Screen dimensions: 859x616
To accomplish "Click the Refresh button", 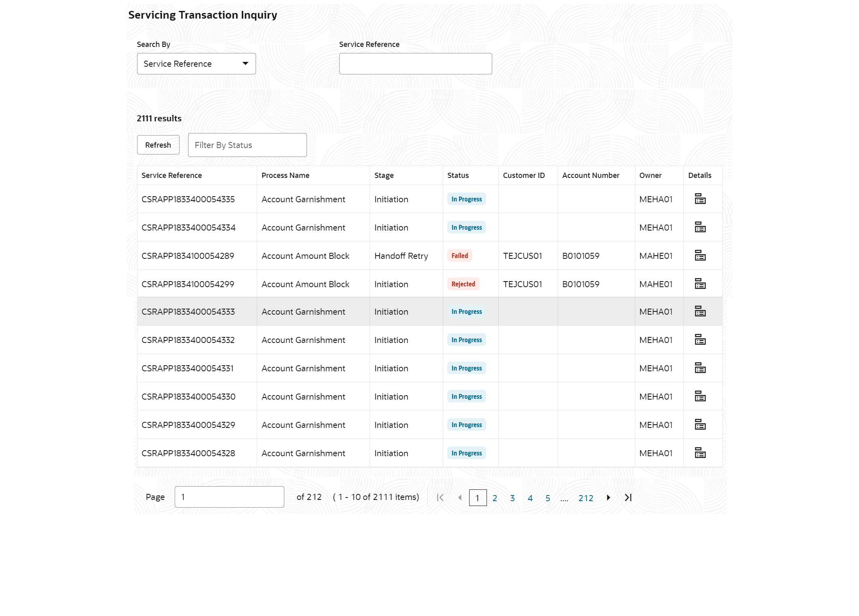I will coord(158,145).
